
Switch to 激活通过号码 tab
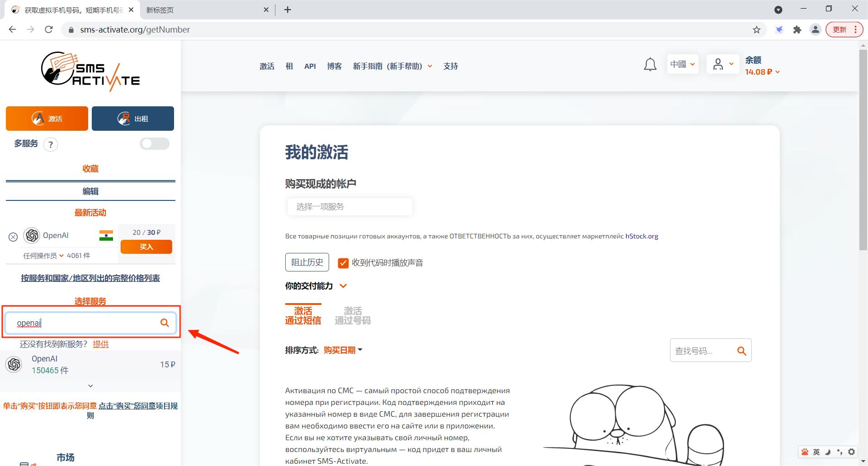pyautogui.click(x=353, y=315)
